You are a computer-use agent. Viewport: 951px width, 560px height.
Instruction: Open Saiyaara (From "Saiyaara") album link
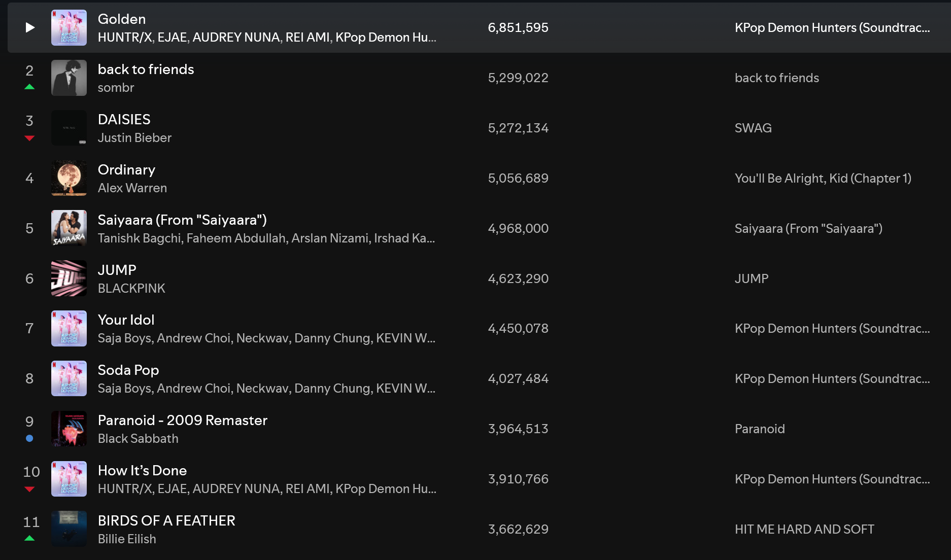click(x=808, y=228)
